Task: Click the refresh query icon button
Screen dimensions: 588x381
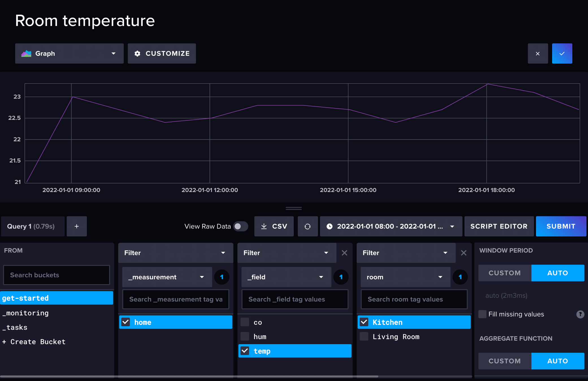Action: [x=307, y=226]
